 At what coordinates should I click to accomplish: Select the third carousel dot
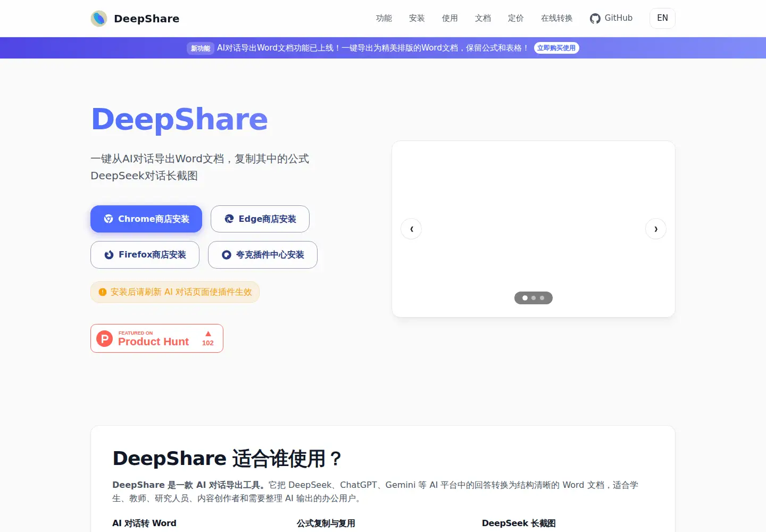click(542, 298)
